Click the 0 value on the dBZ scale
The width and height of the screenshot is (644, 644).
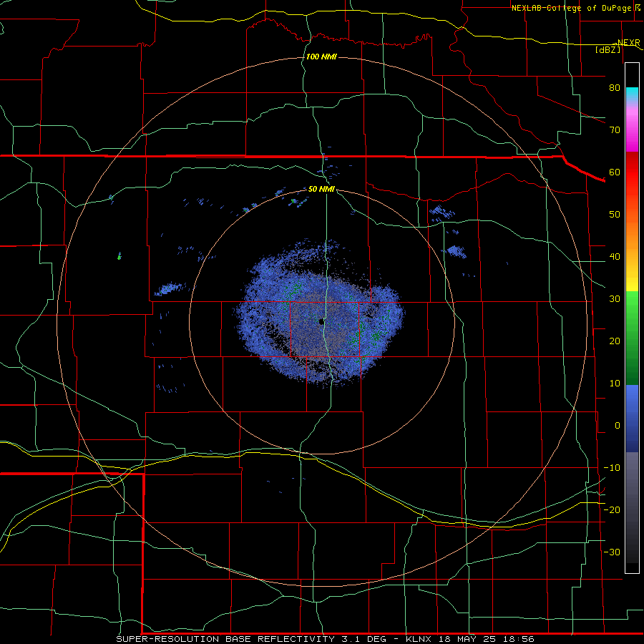pyautogui.click(x=618, y=426)
